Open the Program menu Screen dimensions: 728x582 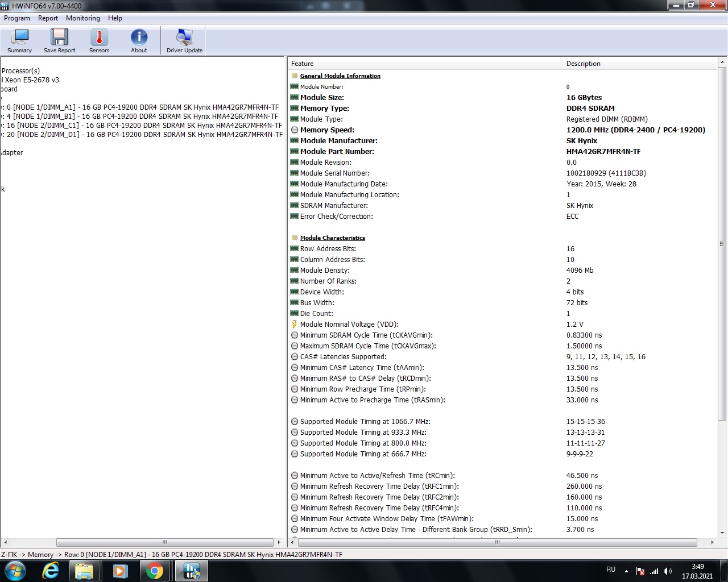17,18
